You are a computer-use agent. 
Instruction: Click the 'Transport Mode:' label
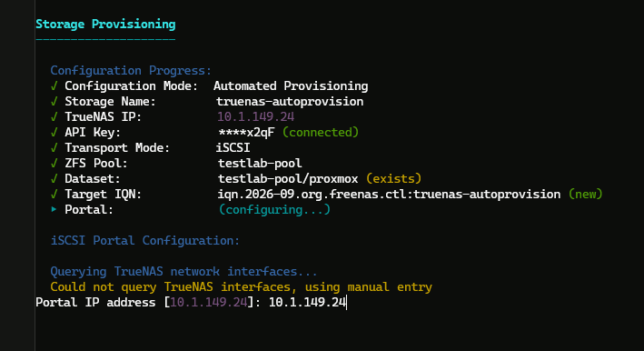coord(117,148)
